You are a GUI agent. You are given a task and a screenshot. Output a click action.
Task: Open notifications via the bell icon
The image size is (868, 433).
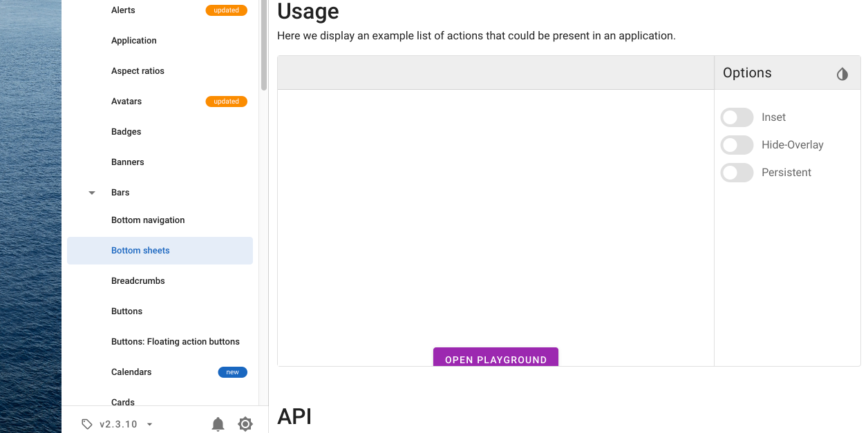[218, 424]
